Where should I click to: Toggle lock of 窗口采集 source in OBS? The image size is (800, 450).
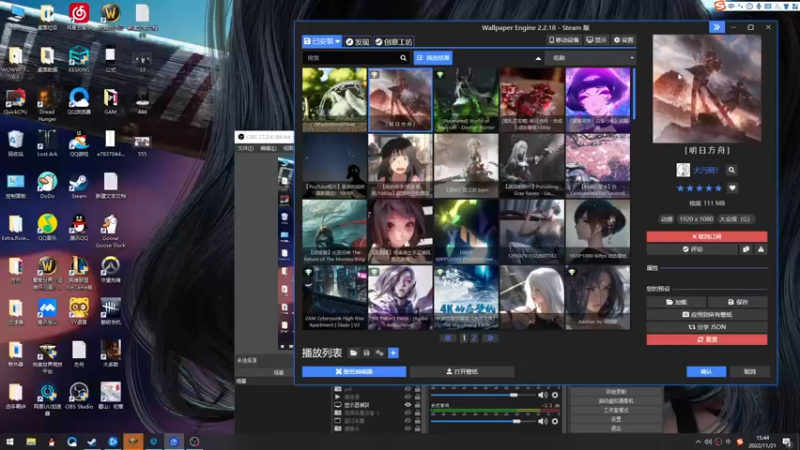417,421
